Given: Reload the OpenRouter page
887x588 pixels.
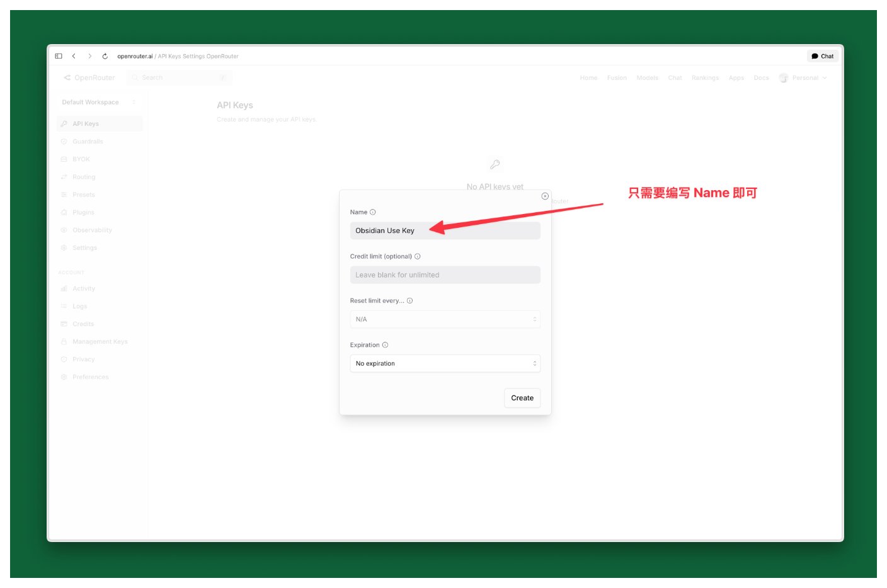Looking at the screenshot, I should (x=105, y=56).
